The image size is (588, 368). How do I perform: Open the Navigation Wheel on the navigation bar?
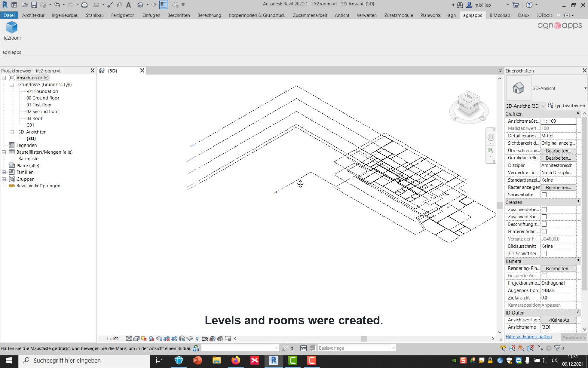coord(491,137)
